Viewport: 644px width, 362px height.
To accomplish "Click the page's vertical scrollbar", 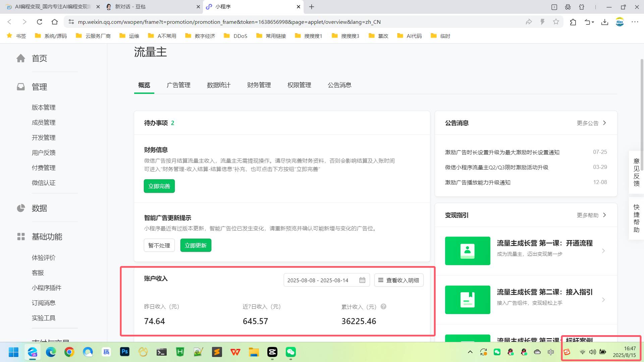I will [642, 114].
